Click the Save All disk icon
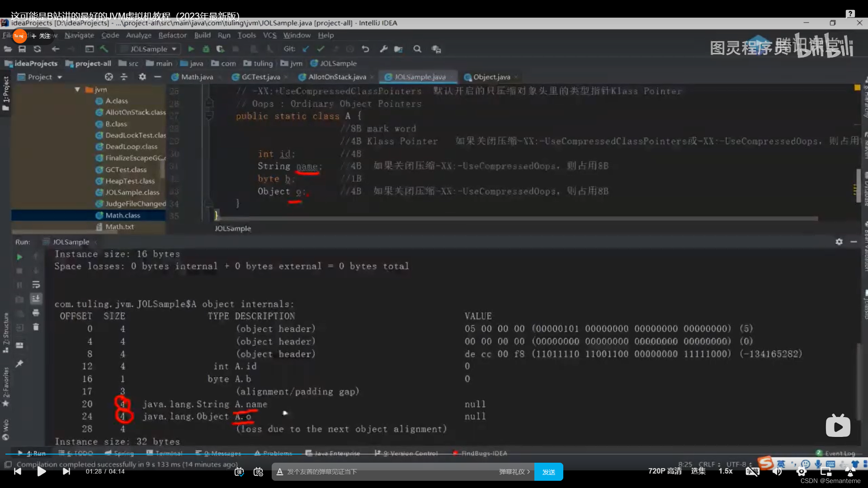 pyautogui.click(x=22, y=49)
